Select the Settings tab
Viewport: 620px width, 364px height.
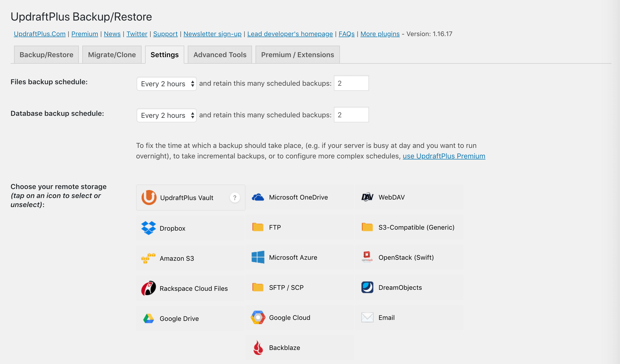165,55
